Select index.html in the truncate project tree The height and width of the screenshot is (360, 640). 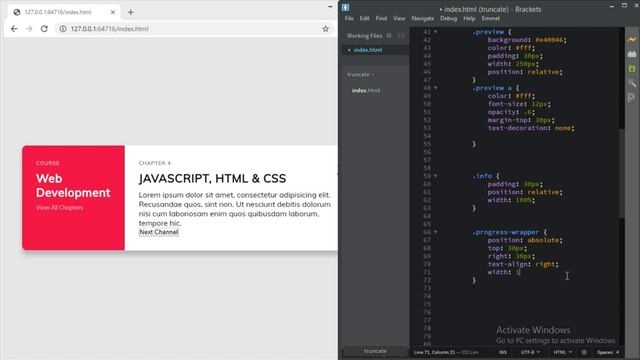coord(366,90)
